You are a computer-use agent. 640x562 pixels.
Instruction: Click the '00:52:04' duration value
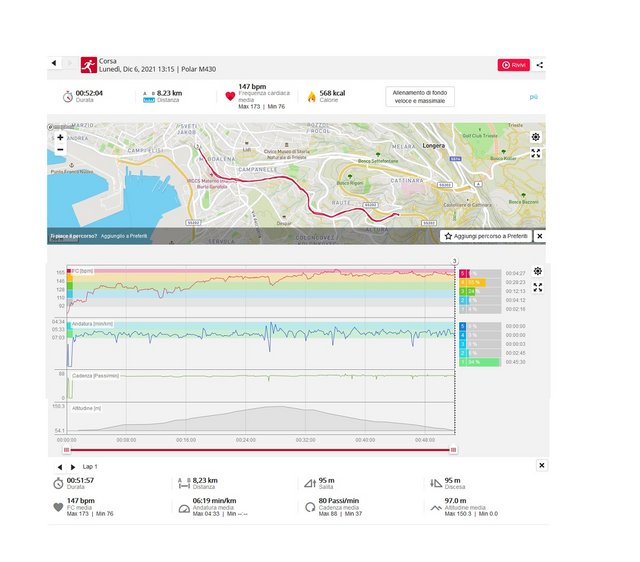point(89,93)
